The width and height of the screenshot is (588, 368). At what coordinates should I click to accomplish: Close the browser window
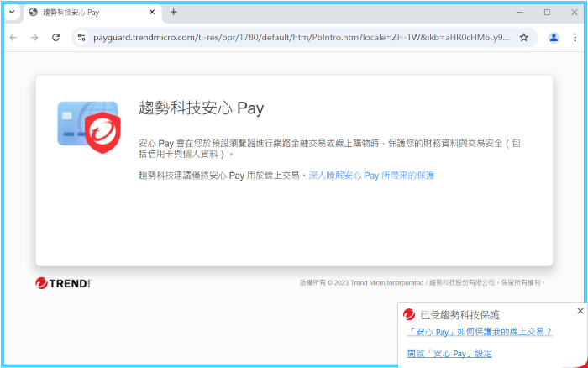click(x=575, y=12)
